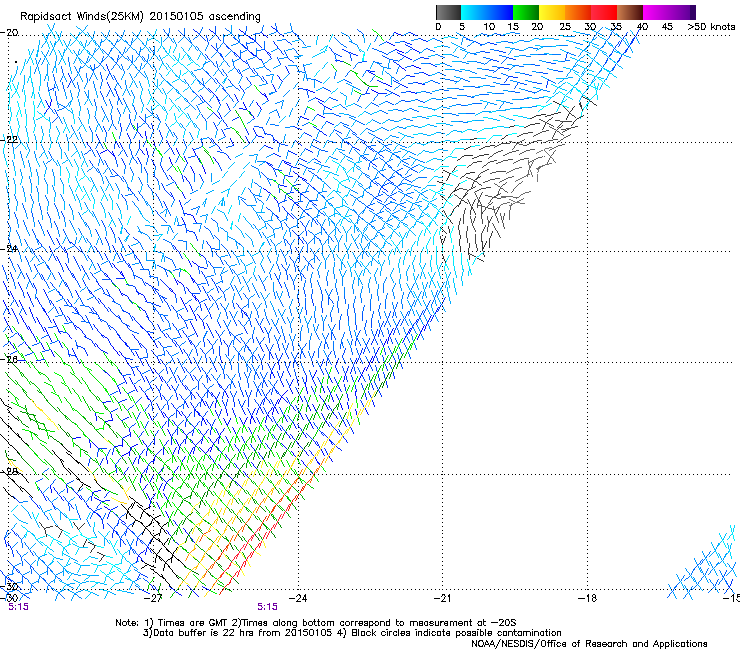The image size is (740, 650).
Task: Click the -24 longitude axis label
Action: [298, 598]
